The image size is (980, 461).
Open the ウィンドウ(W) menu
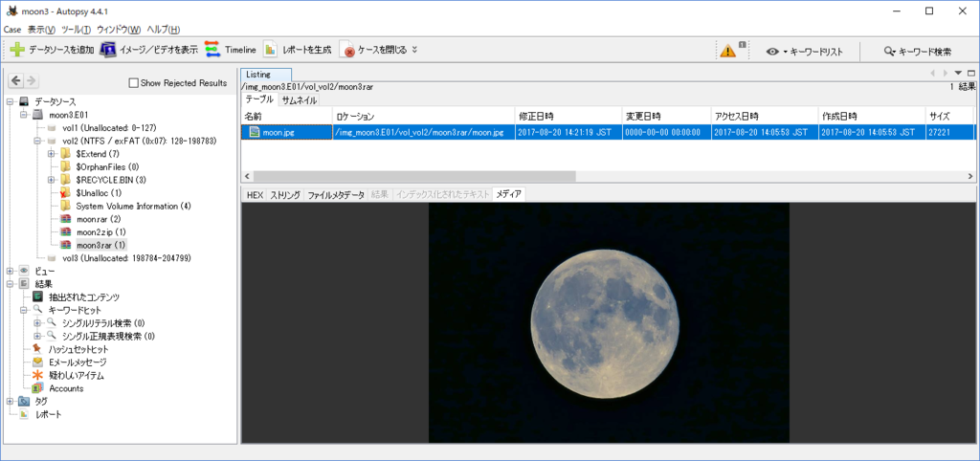(119, 30)
